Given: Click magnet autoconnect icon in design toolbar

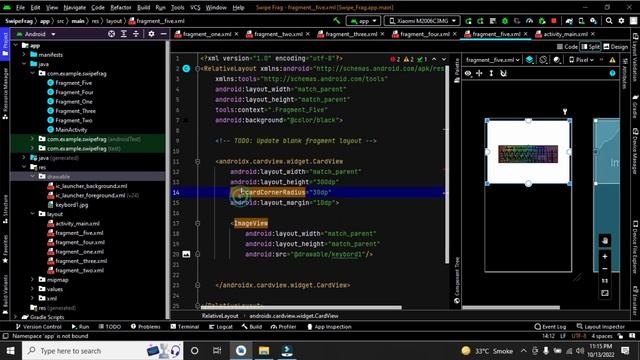Looking at the screenshot, I should (x=503, y=73).
